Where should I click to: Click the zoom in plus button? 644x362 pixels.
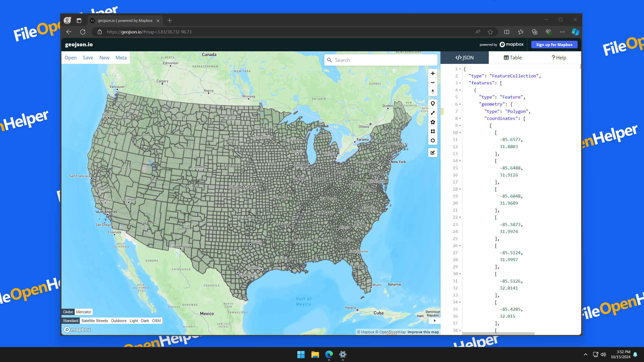coord(433,73)
